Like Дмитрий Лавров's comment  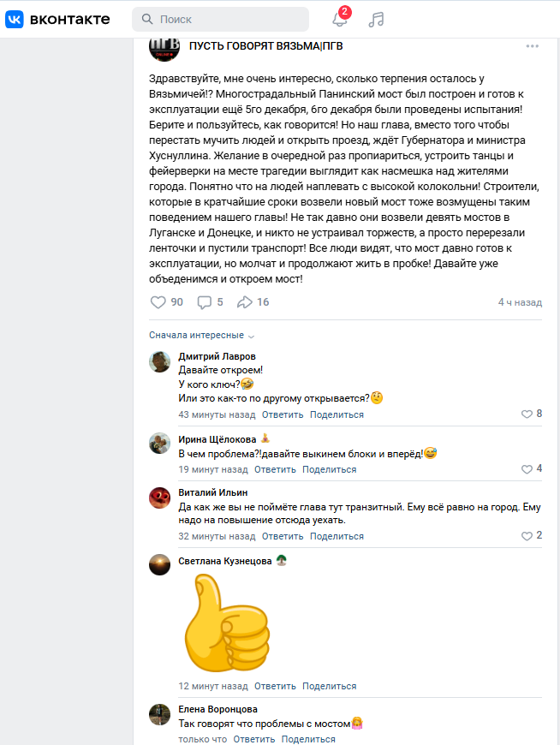pyautogui.click(x=527, y=414)
